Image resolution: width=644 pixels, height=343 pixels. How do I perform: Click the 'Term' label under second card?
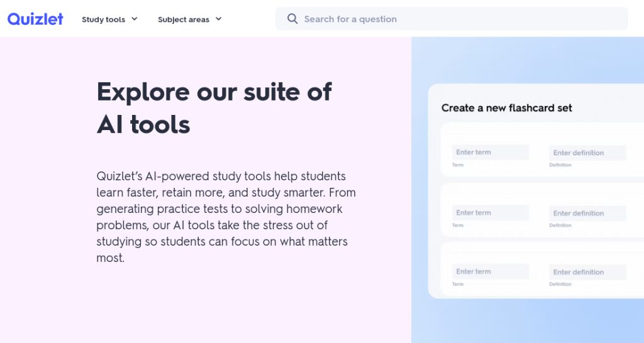click(458, 226)
